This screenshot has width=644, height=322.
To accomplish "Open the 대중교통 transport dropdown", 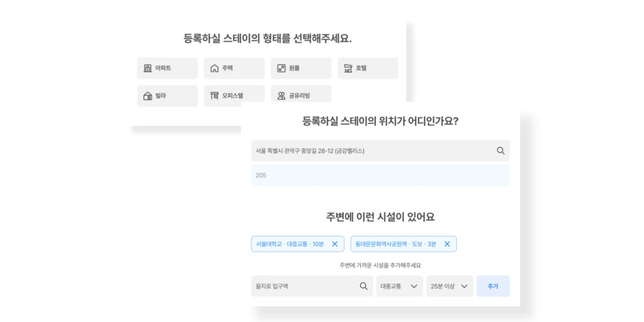I will pos(399,286).
